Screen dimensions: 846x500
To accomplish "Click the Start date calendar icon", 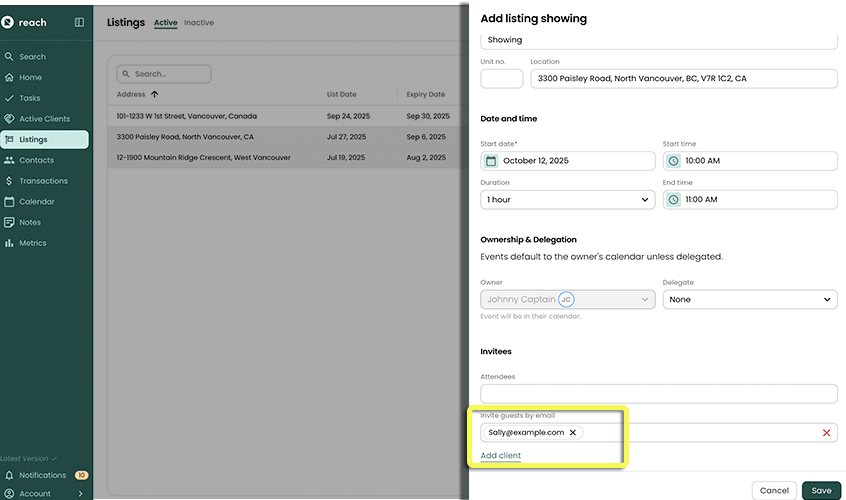I will coord(491,161).
